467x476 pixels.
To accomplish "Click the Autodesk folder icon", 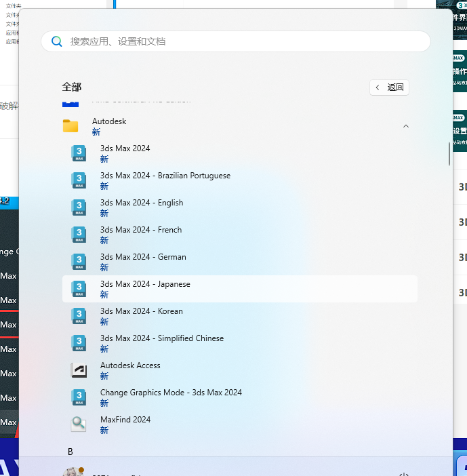I will 70,126.
